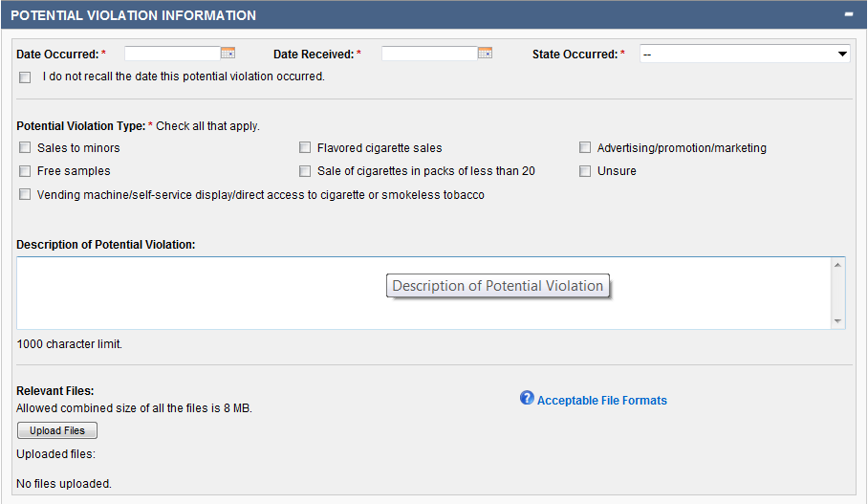Screen dimensions: 868x504
Task: Tick the Free samples checkbox
Action: coord(25,171)
